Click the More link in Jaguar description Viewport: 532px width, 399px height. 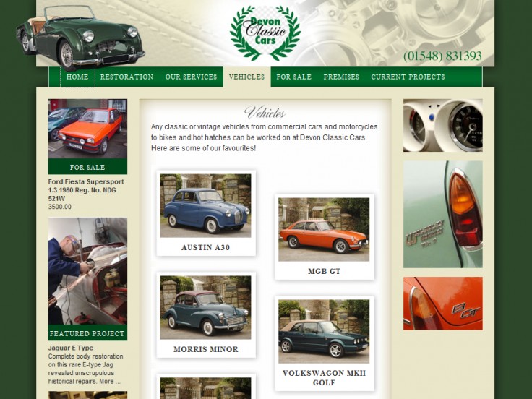tap(106, 381)
